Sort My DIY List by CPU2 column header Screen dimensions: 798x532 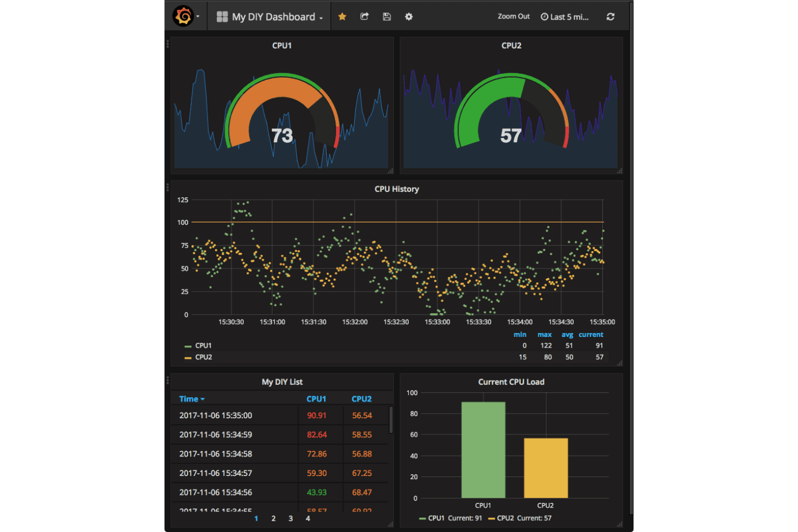point(362,399)
